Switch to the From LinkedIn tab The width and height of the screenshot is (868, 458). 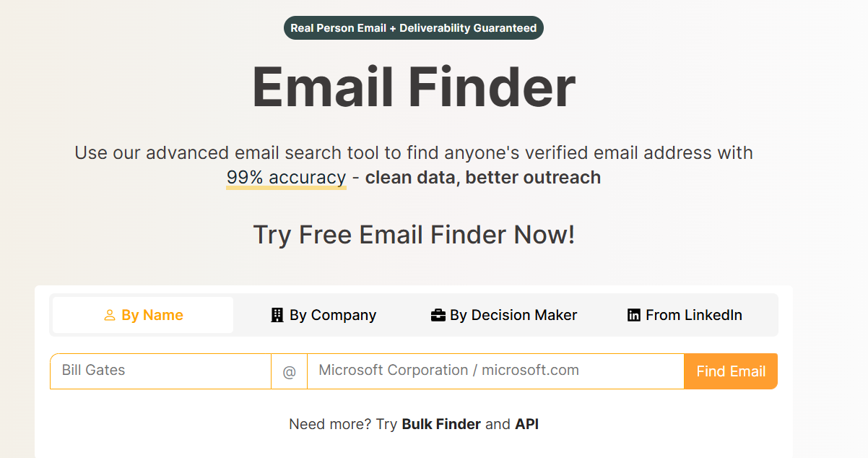(x=684, y=314)
